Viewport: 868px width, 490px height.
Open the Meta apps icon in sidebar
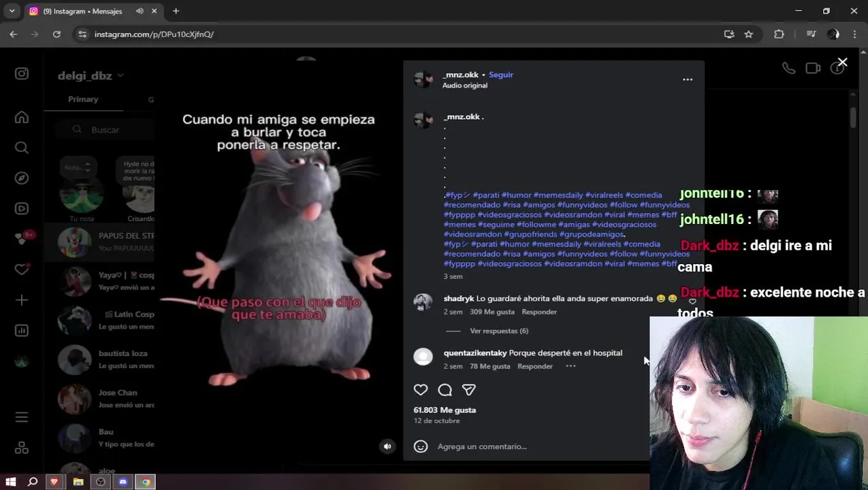click(22, 448)
